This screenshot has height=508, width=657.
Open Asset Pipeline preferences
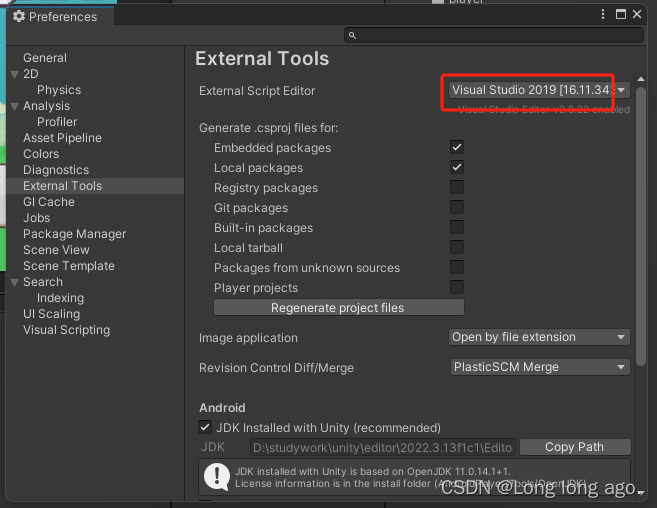[x=62, y=138]
